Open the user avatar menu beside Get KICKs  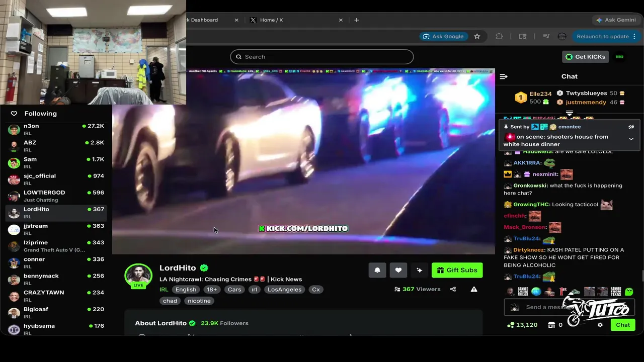click(620, 57)
